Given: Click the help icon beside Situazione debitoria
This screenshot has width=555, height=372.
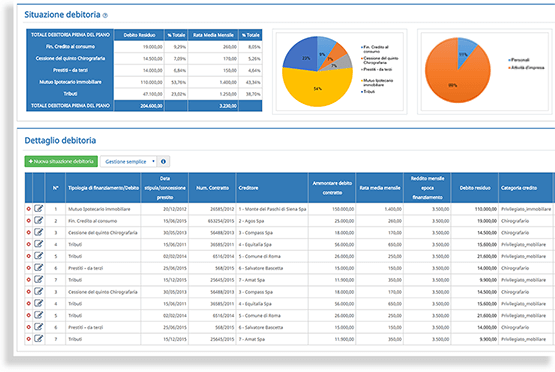Looking at the screenshot, I should (105, 15).
